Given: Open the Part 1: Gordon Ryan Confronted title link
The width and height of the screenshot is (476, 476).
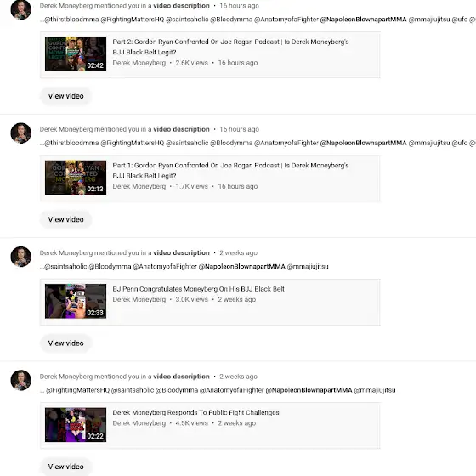Looking at the screenshot, I should pyautogui.click(x=230, y=170).
